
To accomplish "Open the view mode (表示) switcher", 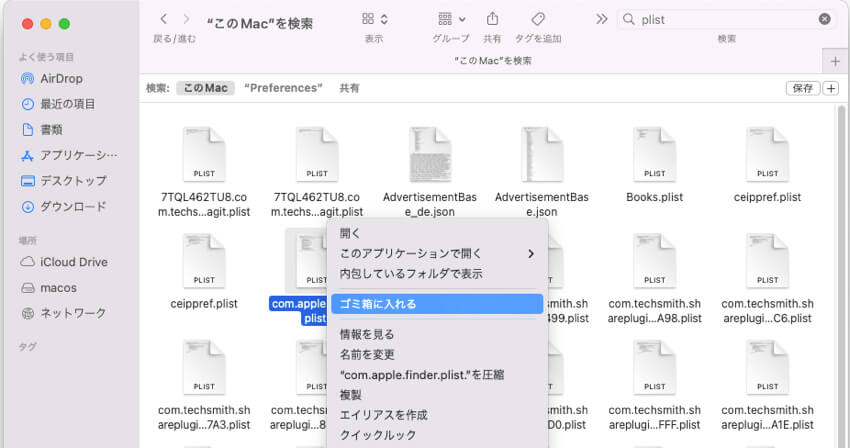I will pos(375,19).
